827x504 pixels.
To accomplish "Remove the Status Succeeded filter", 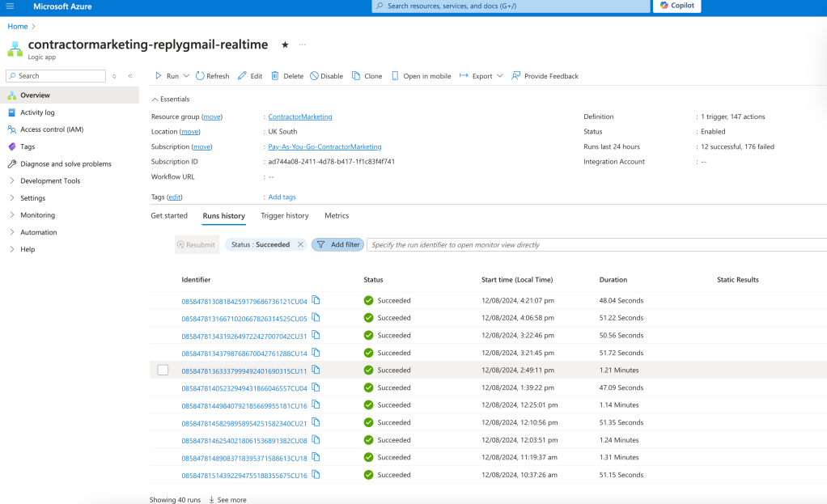I will point(300,244).
